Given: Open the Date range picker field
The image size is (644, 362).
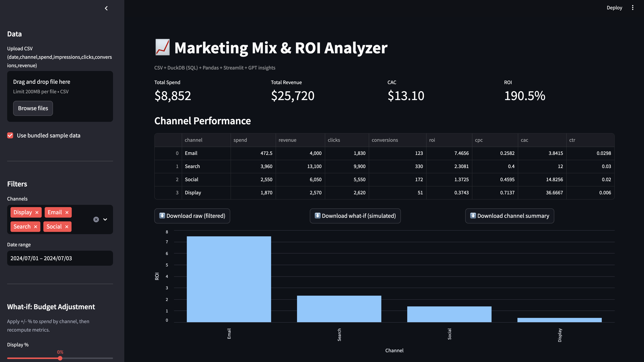Looking at the screenshot, I should tap(60, 258).
